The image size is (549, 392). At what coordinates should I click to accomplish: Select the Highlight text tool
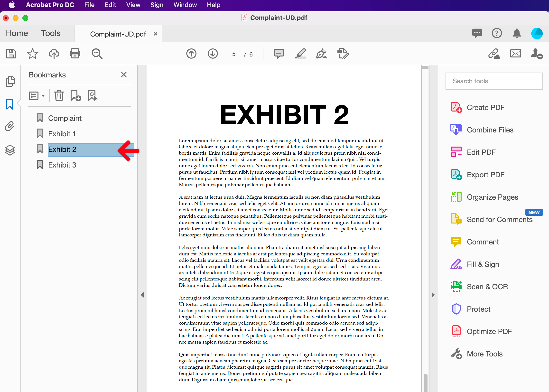click(300, 54)
